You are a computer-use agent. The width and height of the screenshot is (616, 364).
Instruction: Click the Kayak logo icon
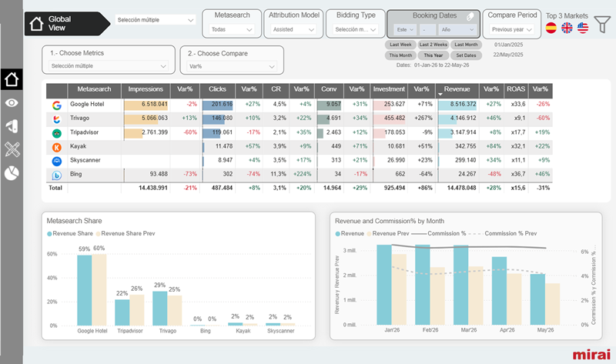click(x=56, y=147)
